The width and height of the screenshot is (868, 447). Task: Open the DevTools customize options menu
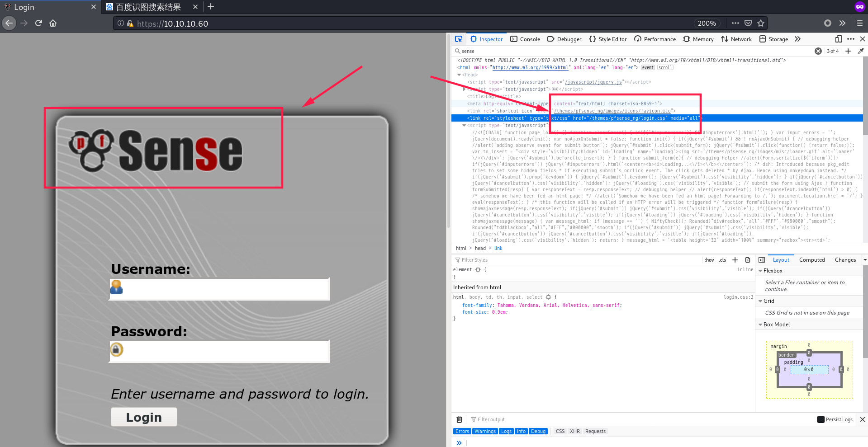tap(851, 39)
